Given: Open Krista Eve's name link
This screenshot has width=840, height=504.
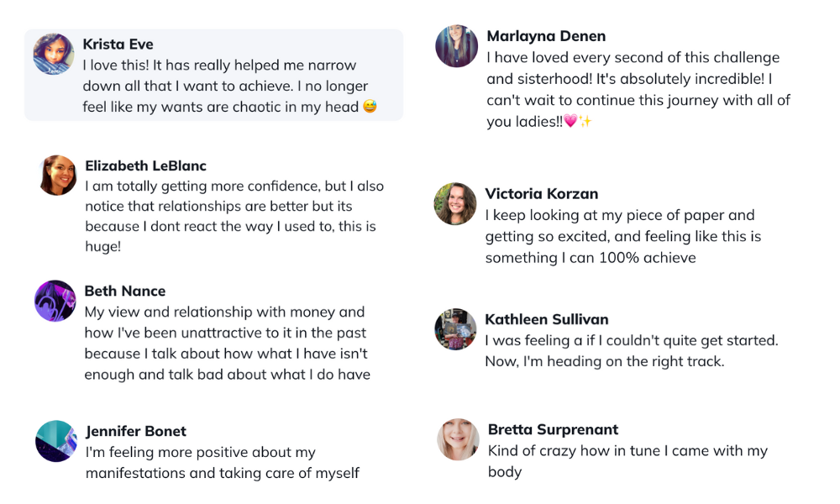Looking at the screenshot, I should click(x=118, y=45).
